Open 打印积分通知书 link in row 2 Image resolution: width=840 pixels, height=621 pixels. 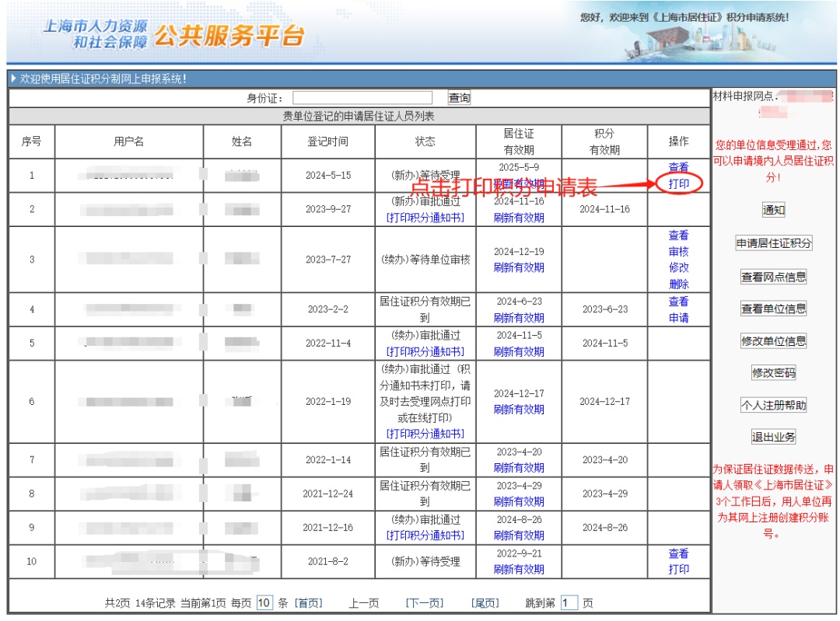pos(425,218)
